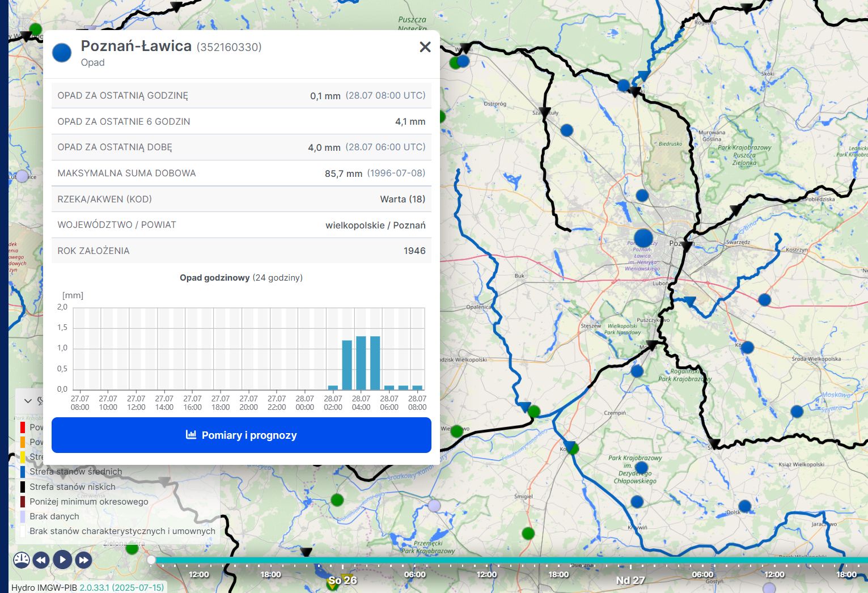Select the black triangle gauge at Poznań center
This screenshot has width=868, height=593.
pyautogui.click(x=687, y=247)
